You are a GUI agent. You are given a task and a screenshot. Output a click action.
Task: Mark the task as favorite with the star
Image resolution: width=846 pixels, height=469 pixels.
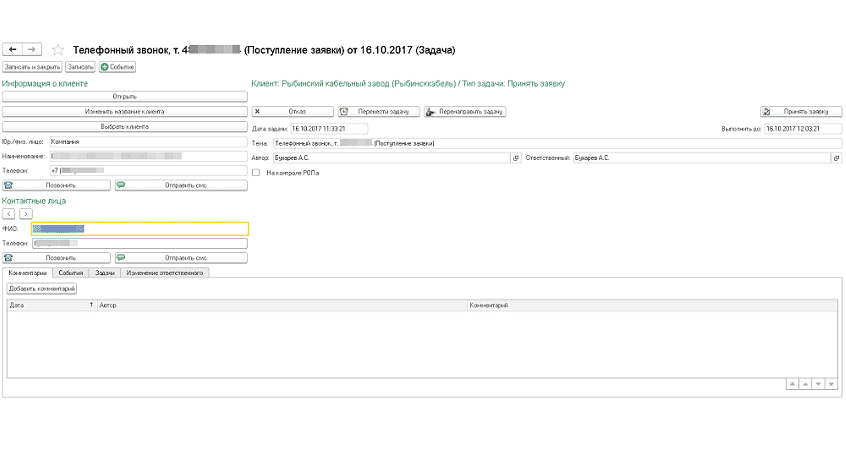58,50
